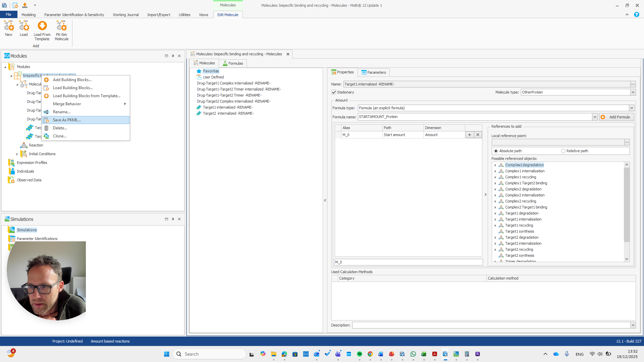Click the Description input field
Viewport: 644px width, 362px height.
(x=491, y=325)
